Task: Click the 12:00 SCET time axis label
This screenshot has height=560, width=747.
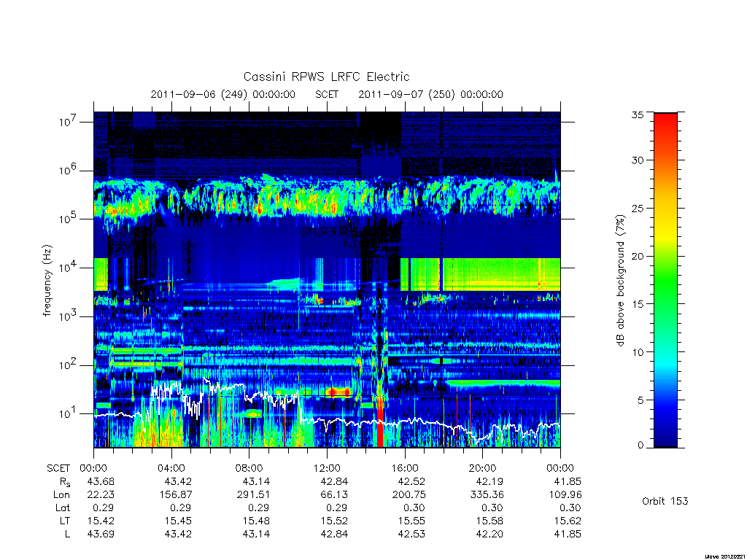Action: 327,468
